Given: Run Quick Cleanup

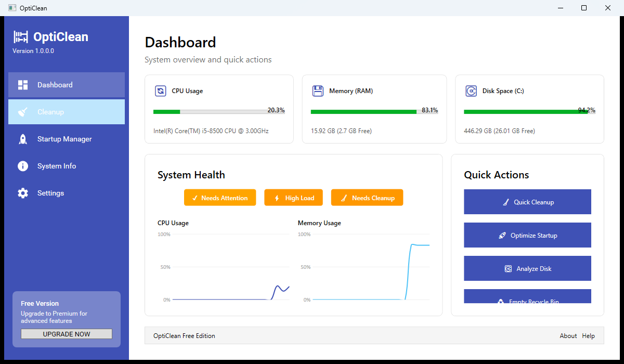Looking at the screenshot, I should pyautogui.click(x=527, y=202).
